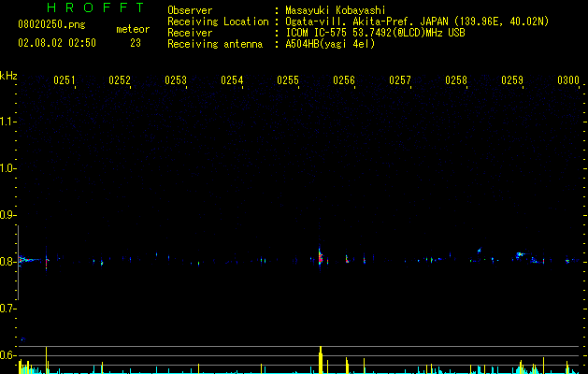Screen dimensions: 588x374
Task: Click the 1.1 kHz axis label
Action: [x=7, y=122]
